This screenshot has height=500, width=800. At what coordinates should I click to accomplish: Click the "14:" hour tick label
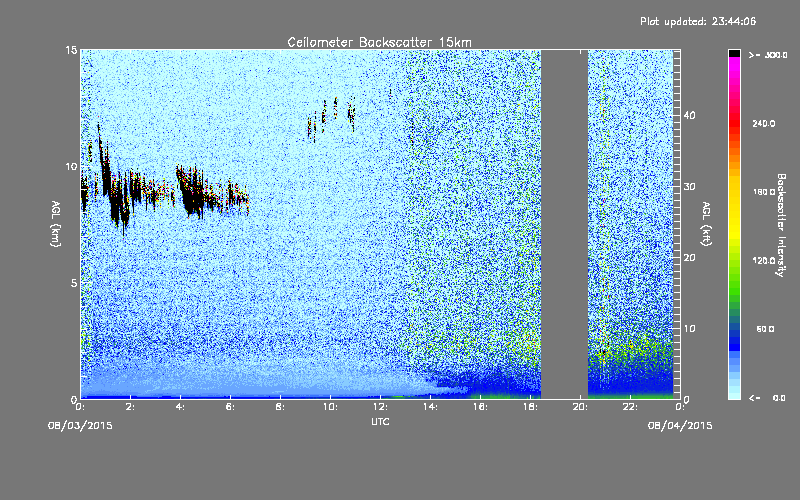[430, 407]
